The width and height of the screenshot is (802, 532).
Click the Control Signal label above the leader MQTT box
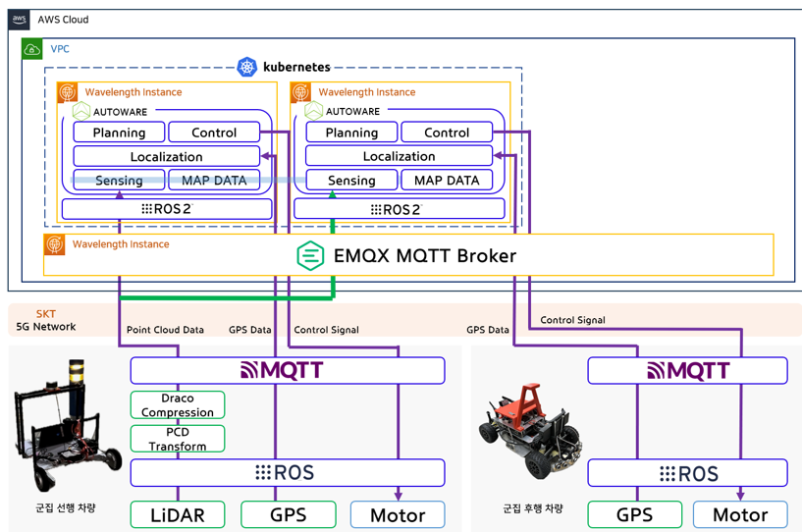[326, 330]
